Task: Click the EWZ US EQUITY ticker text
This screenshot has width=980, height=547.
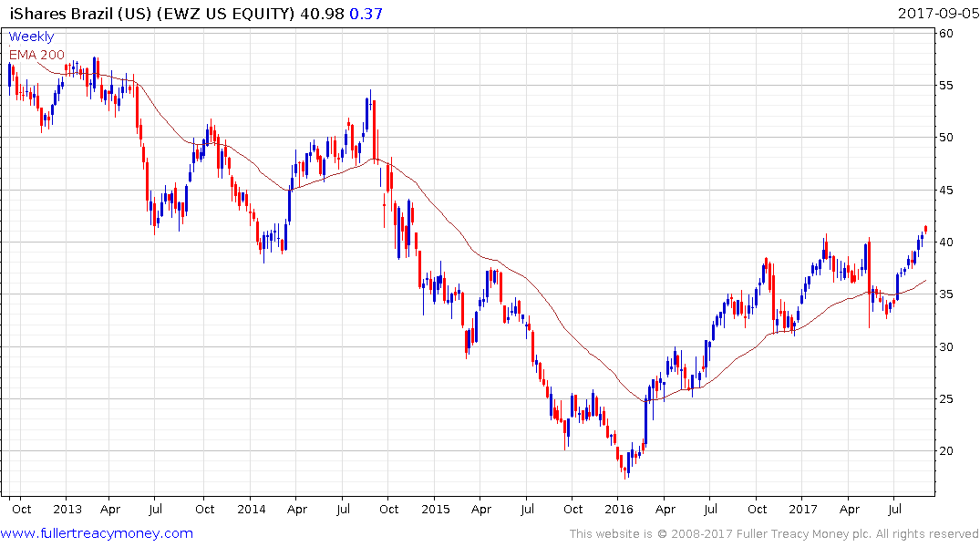Action: (x=225, y=13)
